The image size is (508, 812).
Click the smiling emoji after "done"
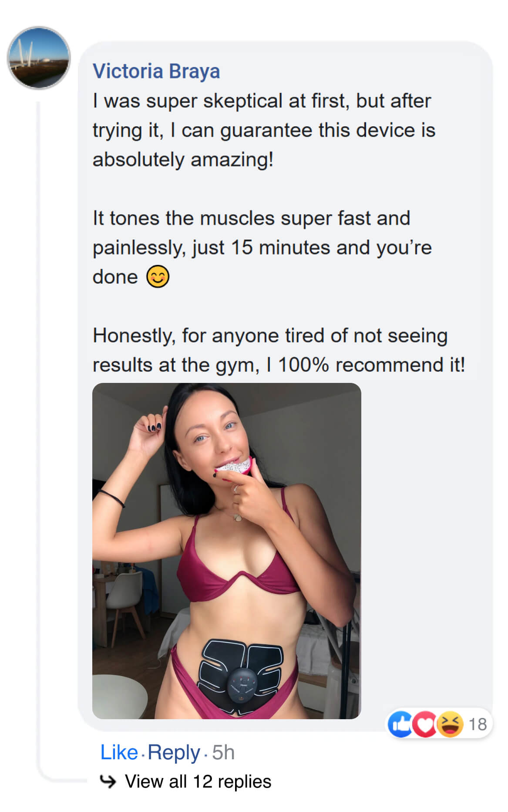tap(158, 277)
